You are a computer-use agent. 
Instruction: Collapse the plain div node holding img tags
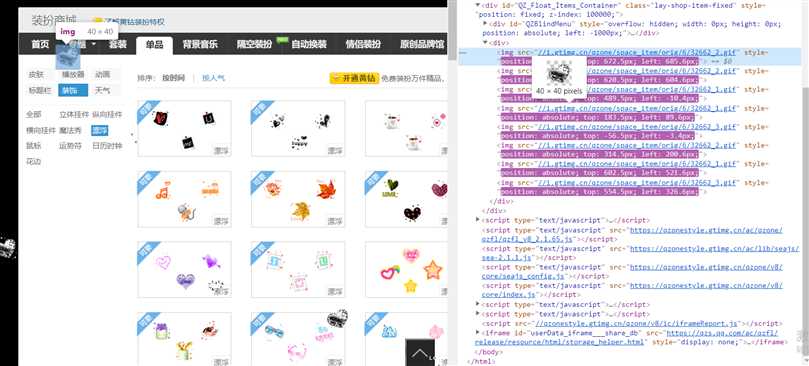tap(485, 42)
